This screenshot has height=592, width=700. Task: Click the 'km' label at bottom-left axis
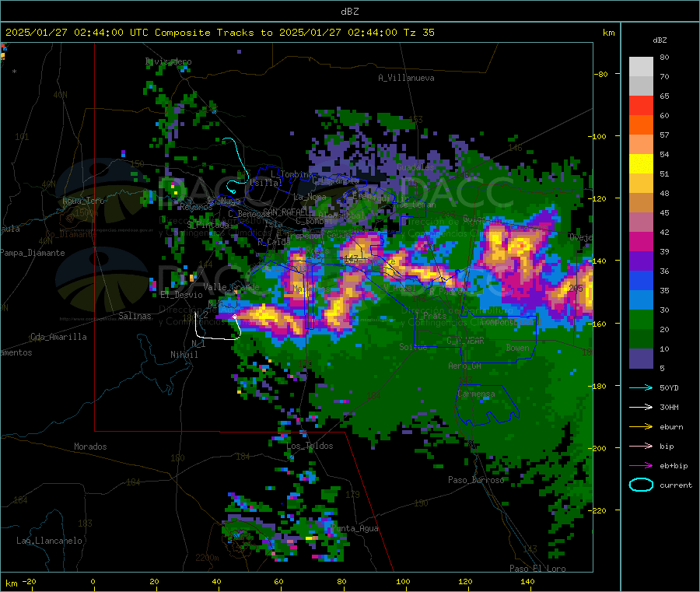point(12,583)
